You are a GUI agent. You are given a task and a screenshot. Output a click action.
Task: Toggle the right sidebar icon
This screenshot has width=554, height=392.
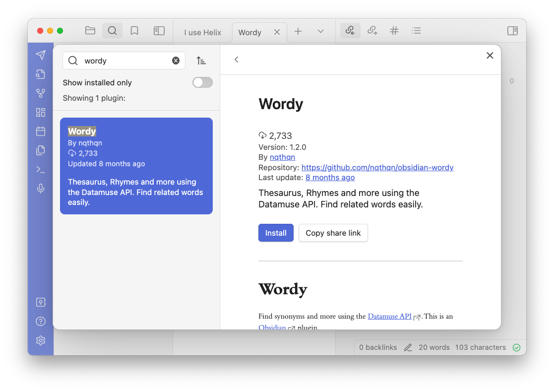click(x=512, y=31)
